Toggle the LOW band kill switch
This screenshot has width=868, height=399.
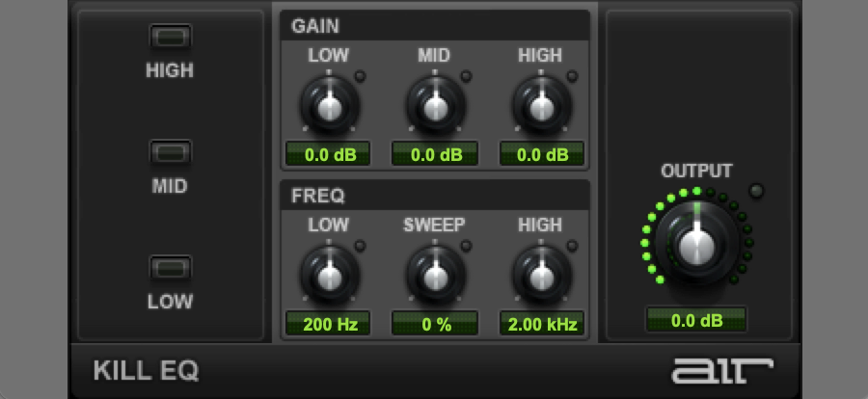[170, 268]
